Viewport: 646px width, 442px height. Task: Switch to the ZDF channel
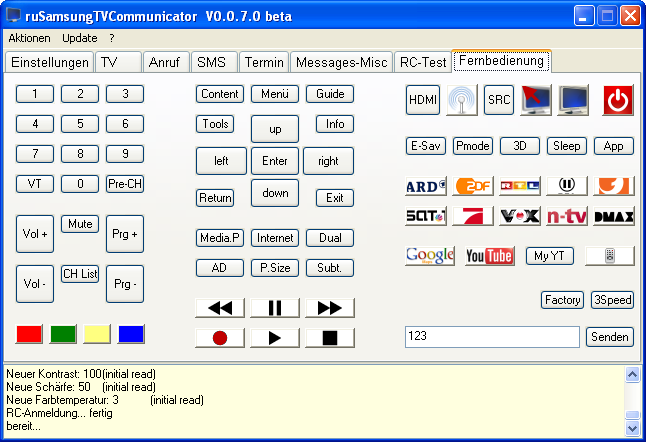pyautogui.click(x=473, y=186)
